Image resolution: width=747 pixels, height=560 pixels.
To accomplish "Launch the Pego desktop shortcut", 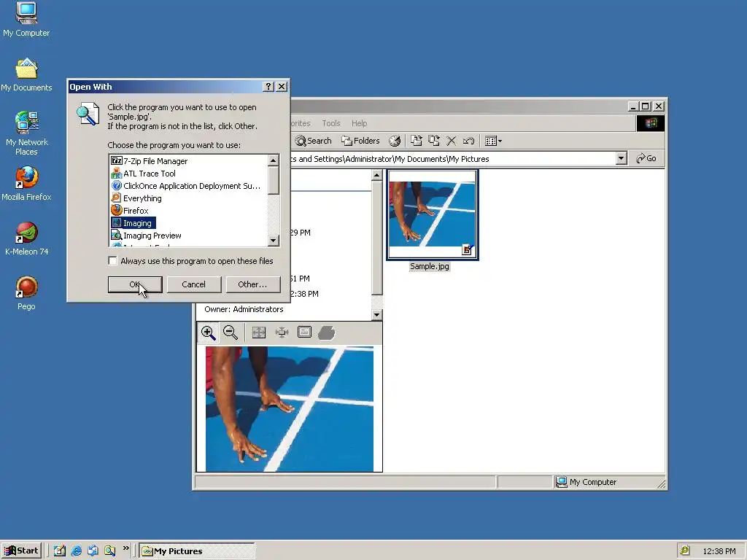I will tap(26, 293).
